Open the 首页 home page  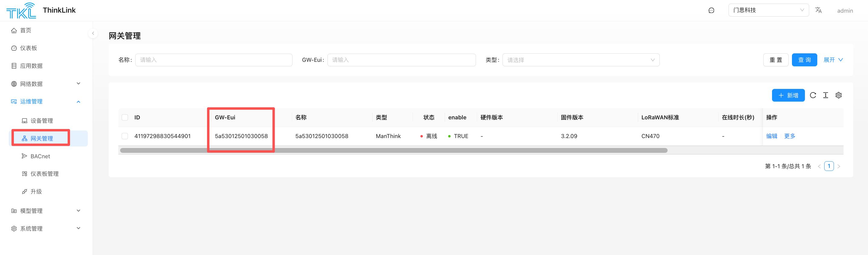click(x=26, y=30)
